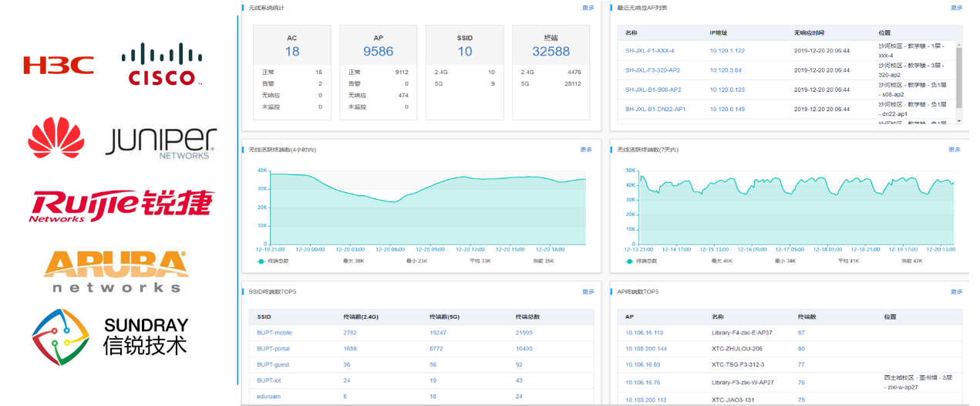Click the Ruijie Networks logo

pyautogui.click(x=122, y=205)
